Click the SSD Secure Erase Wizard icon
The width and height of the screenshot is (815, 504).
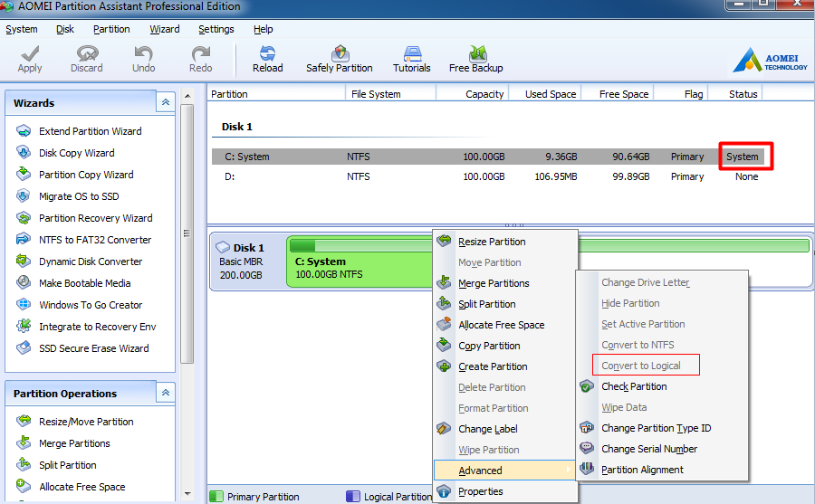(x=24, y=347)
